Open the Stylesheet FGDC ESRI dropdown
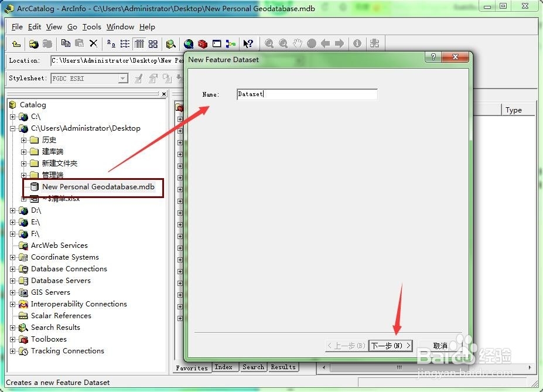 pyautogui.click(x=122, y=79)
